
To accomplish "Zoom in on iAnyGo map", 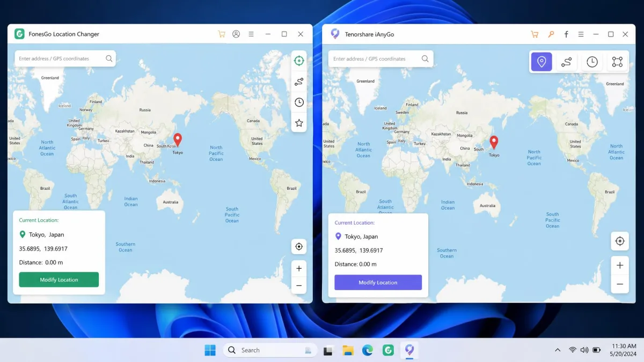I will point(620,265).
